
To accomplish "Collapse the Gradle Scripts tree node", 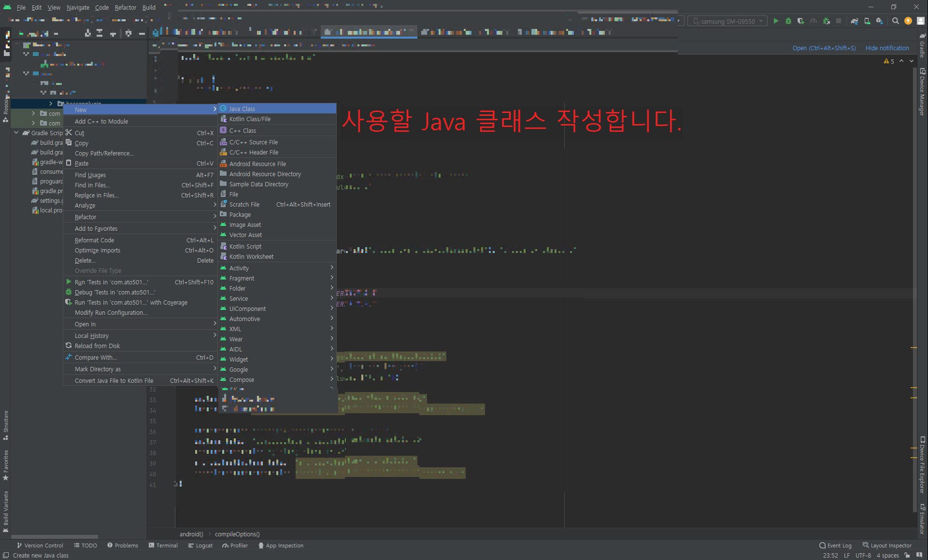I will [16, 133].
